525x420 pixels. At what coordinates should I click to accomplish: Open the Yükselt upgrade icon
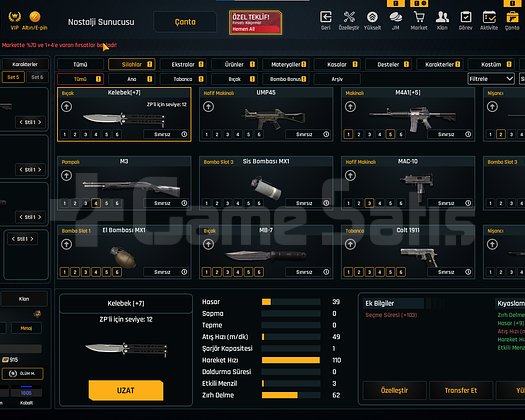pos(372,17)
